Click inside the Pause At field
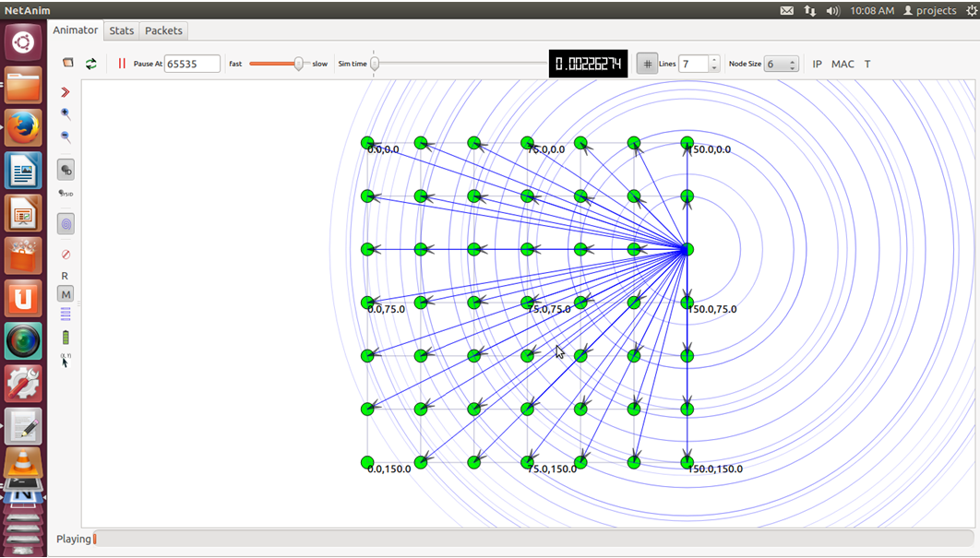Screen dimensions: 980x558 click(191, 63)
